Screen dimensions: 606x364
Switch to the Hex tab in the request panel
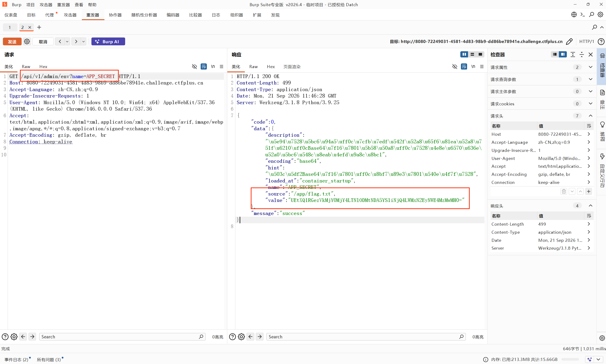coord(43,67)
